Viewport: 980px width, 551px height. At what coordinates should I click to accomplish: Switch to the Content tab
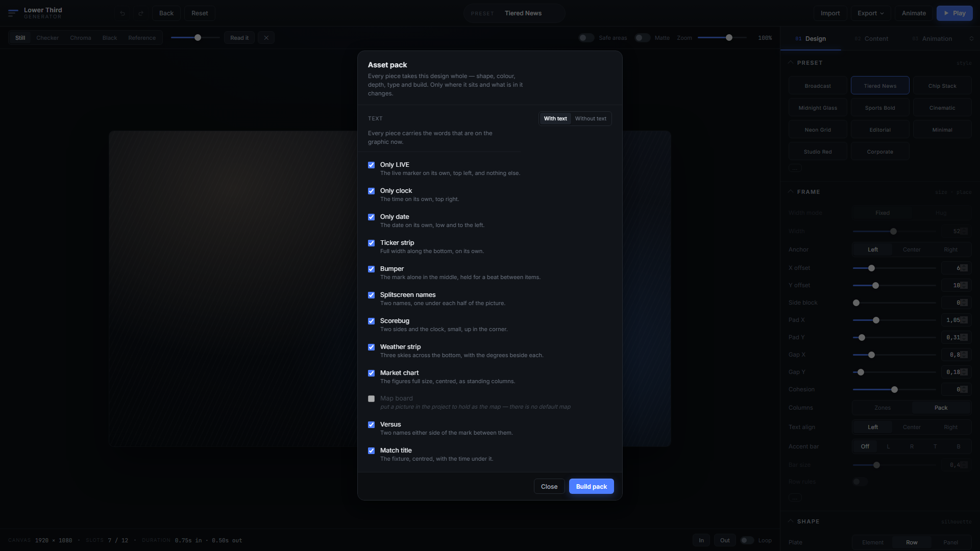871,39
